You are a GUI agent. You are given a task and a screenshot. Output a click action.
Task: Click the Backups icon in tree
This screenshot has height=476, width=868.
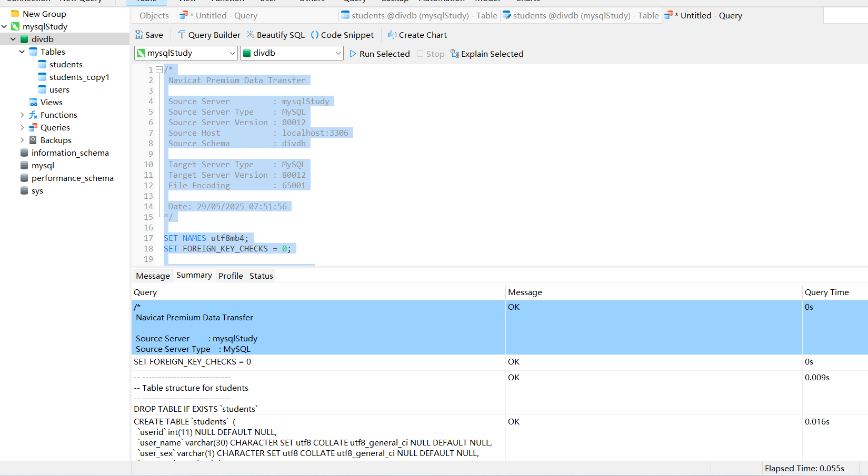(33, 140)
